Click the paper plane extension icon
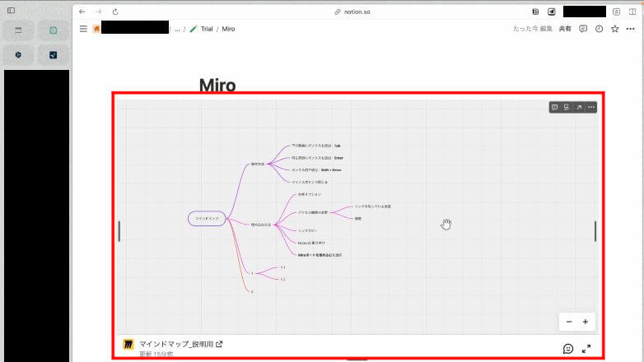 click(x=552, y=12)
